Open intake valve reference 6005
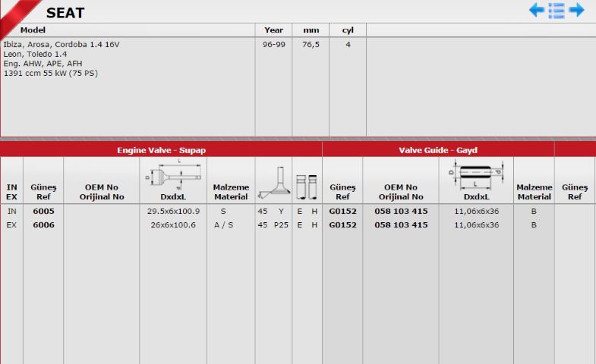The width and height of the screenshot is (596, 364). pyautogui.click(x=44, y=211)
